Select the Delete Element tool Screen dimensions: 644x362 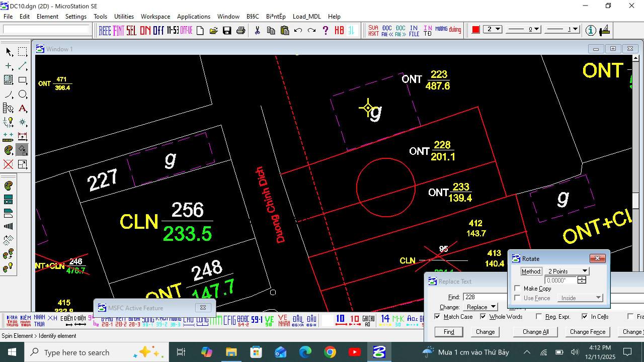click(x=7, y=164)
